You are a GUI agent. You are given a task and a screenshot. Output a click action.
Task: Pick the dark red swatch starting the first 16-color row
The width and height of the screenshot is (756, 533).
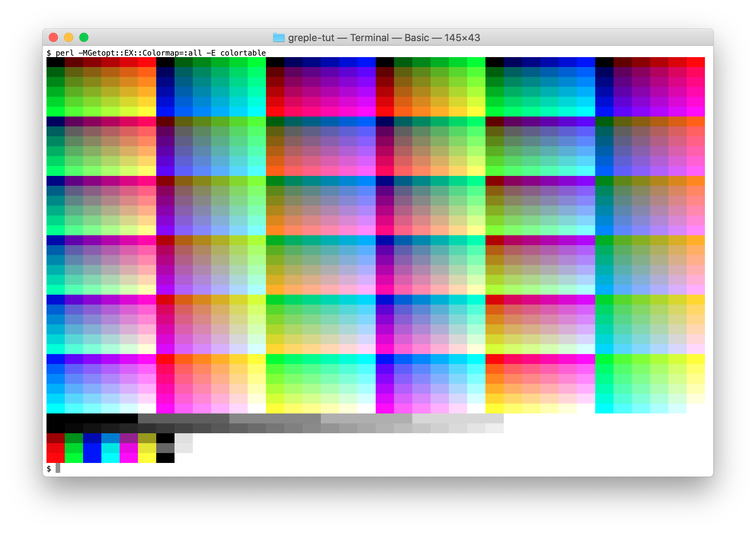pyautogui.click(x=56, y=438)
